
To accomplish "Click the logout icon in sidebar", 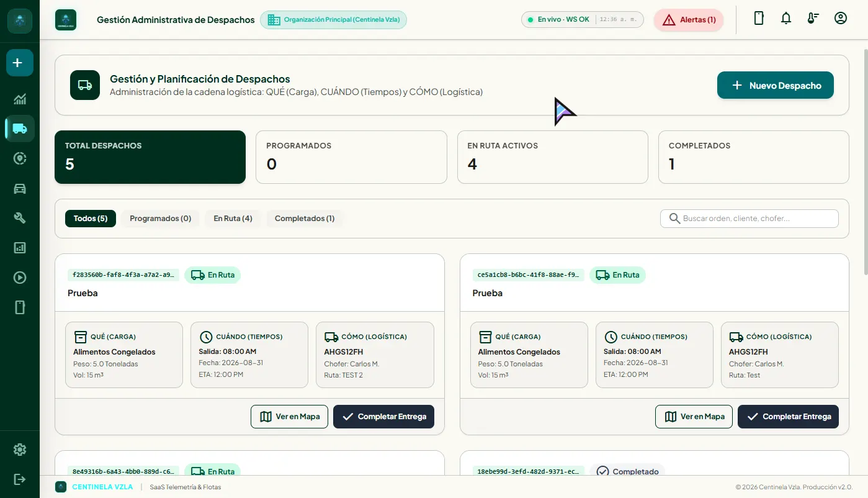I will coord(20,479).
